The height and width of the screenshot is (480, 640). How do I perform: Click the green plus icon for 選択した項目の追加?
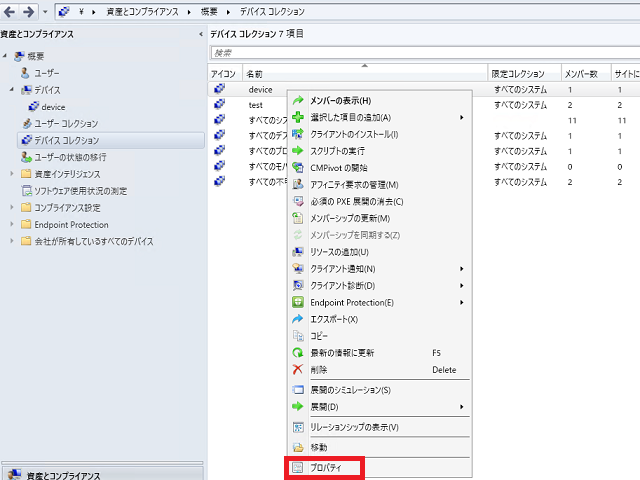coord(298,117)
